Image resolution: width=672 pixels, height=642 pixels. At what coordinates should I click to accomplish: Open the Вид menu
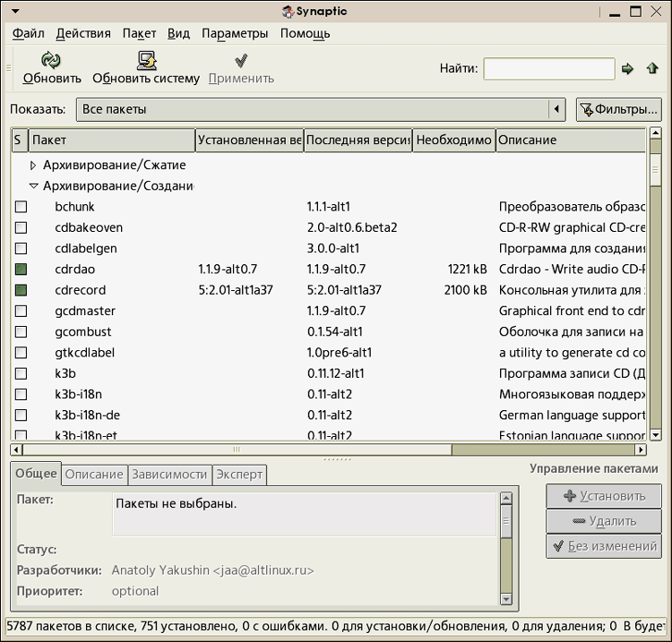pyautogui.click(x=178, y=33)
